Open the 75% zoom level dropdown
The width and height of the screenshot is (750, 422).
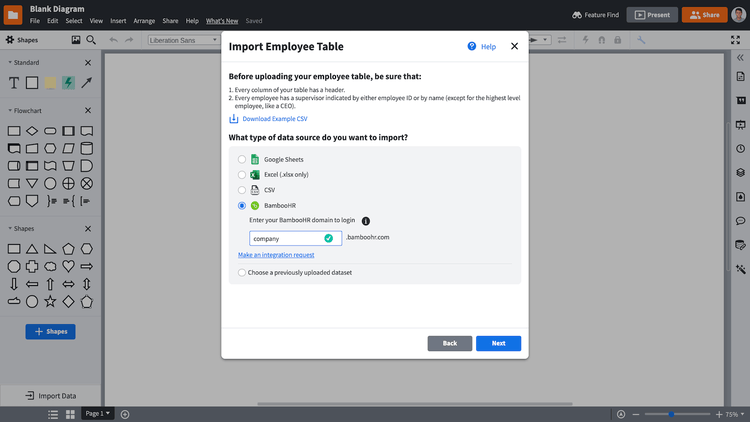tap(735, 414)
